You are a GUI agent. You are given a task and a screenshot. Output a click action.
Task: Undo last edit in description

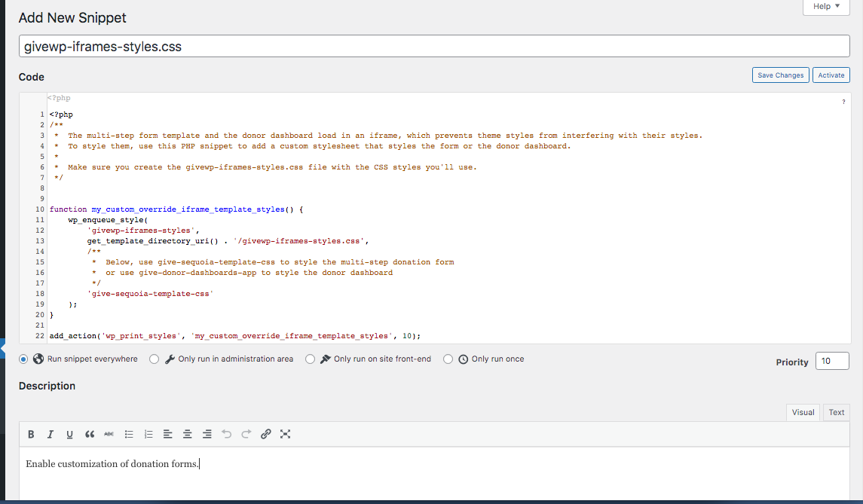[x=227, y=434]
